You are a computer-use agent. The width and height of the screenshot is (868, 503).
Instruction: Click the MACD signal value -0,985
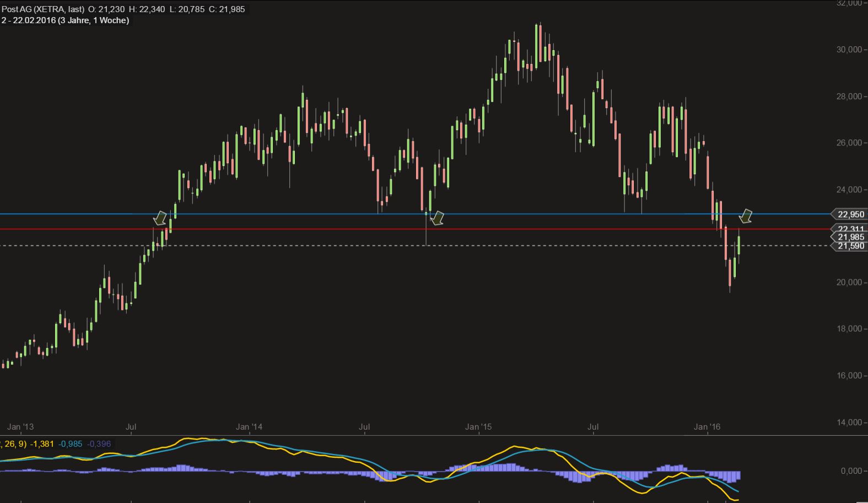70,443
